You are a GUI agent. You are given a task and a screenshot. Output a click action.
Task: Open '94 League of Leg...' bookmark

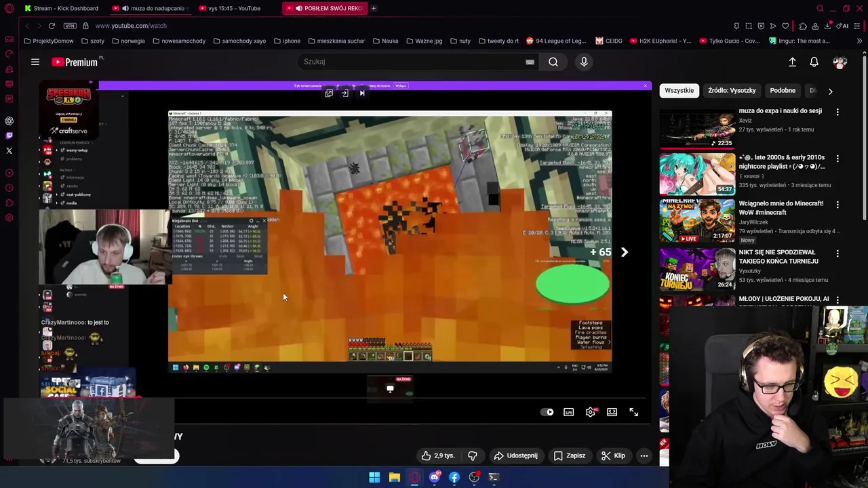[x=556, y=41]
